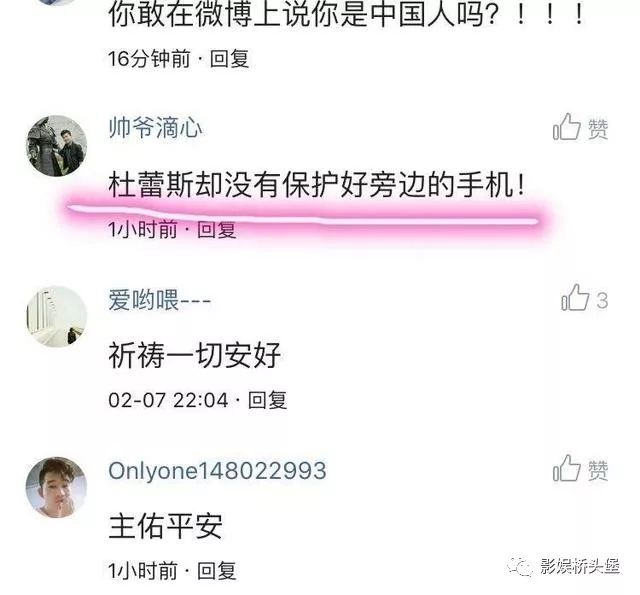The width and height of the screenshot is (640, 595).
Task: Like Onlyone148022993's comment
Action: pyautogui.click(x=580, y=469)
